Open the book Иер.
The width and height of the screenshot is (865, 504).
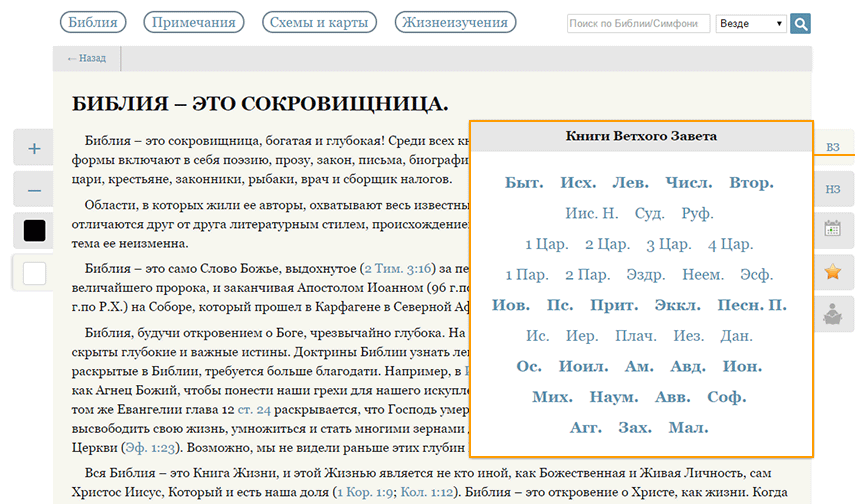pyautogui.click(x=582, y=335)
